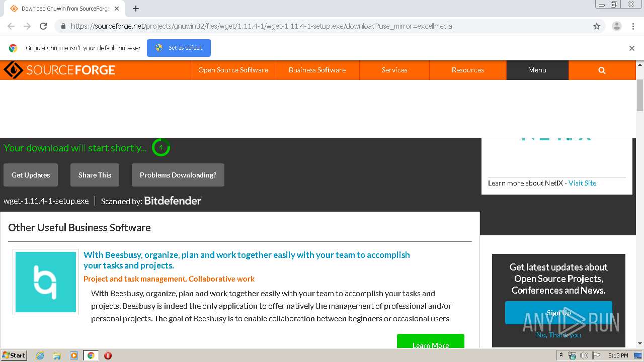The height and width of the screenshot is (362, 644).
Task: Open a new browser tab
Action: tap(136, 9)
